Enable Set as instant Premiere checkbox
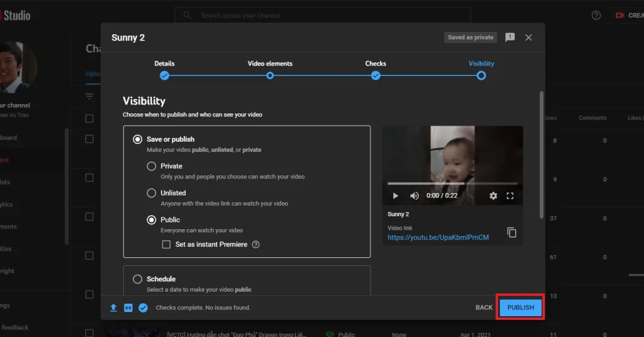644x337 pixels. tap(166, 244)
